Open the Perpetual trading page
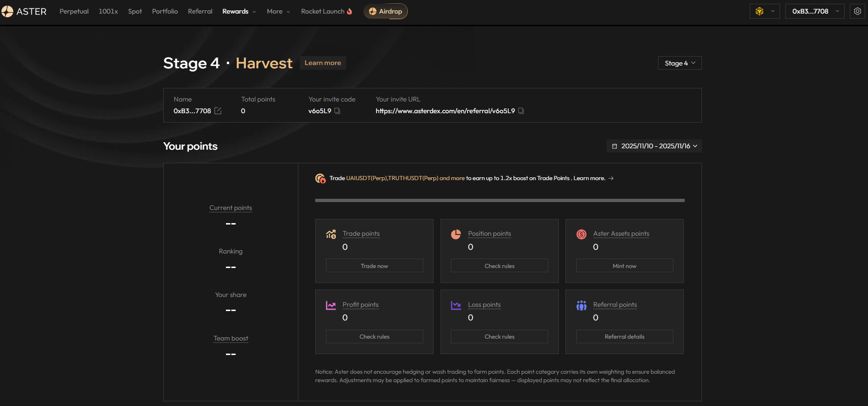The image size is (868, 406). point(74,11)
